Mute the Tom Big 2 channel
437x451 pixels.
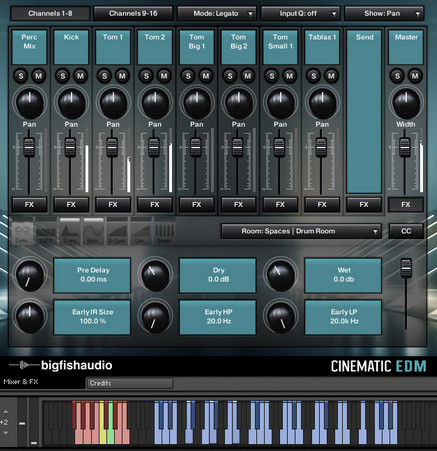click(248, 76)
